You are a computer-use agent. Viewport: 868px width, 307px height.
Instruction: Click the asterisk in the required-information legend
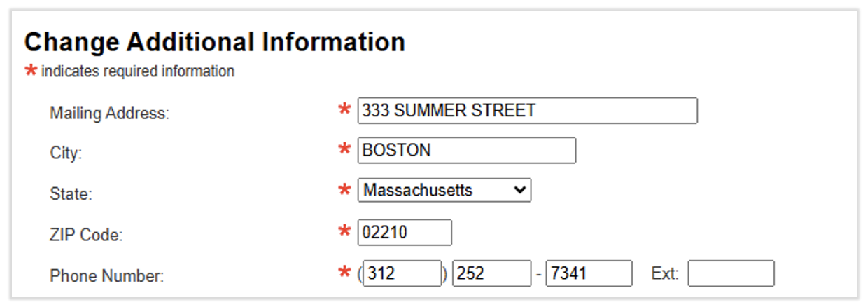pos(31,71)
